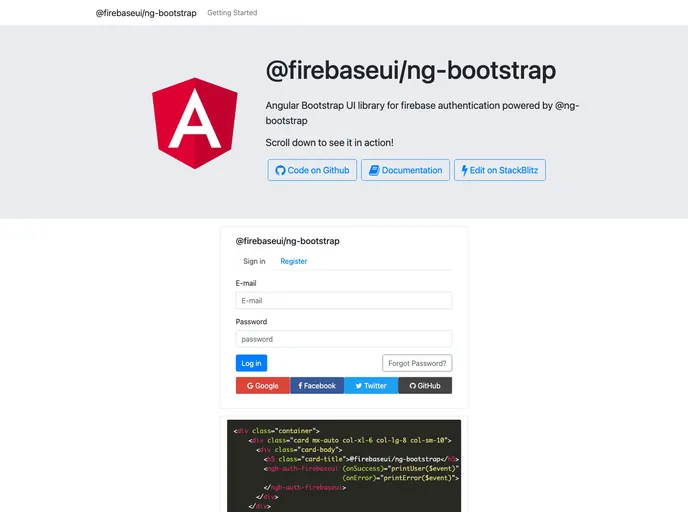Click the large @firebaseui/ng-bootstrap page heading
Viewport: 688px width, 512px height.
click(x=411, y=70)
